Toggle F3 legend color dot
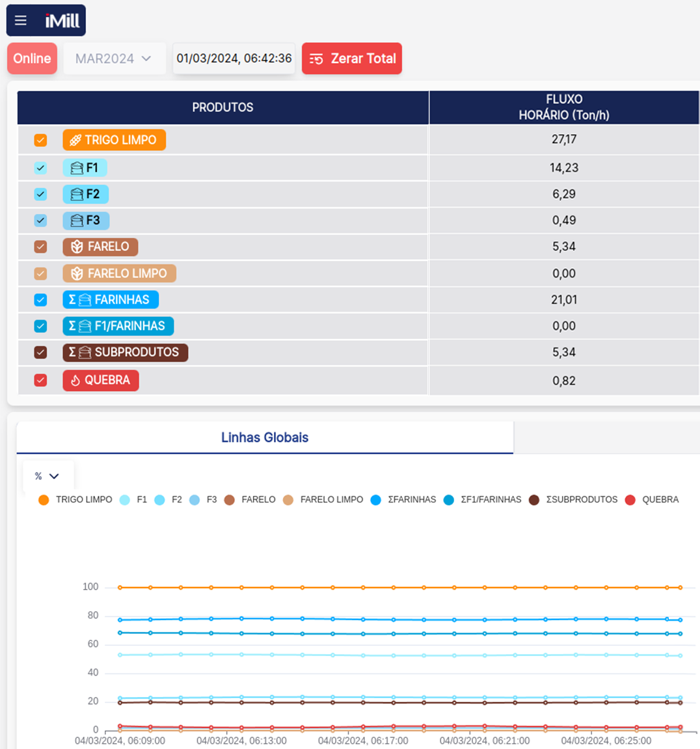This screenshot has height=749, width=700. 195,500
